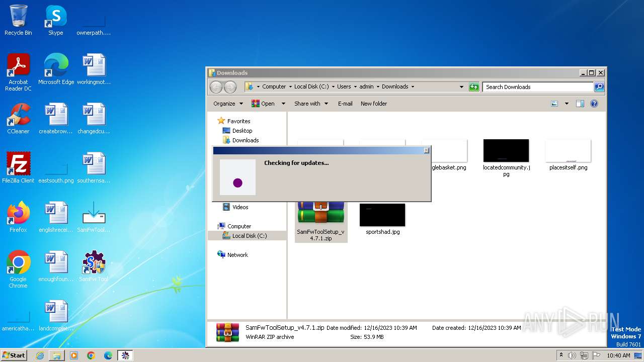Image resolution: width=644 pixels, height=362 pixels.
Task: Open the Start menu
Action: point(14,355)
